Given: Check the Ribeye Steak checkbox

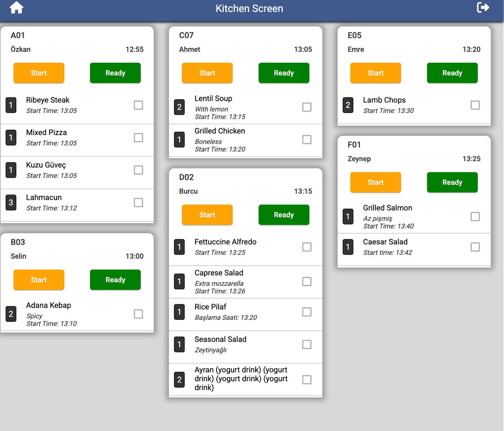Looking at the screenshot, I should tap(138, 105).
